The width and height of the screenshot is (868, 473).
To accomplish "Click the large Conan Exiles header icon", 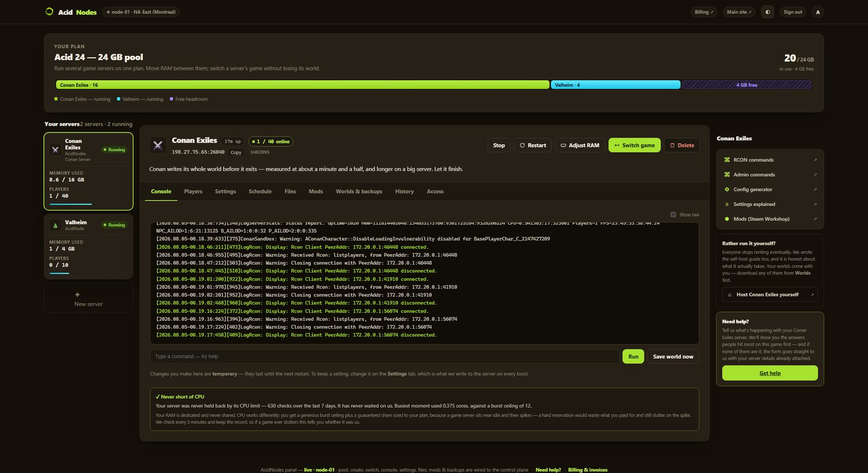I will coord(158,145).
